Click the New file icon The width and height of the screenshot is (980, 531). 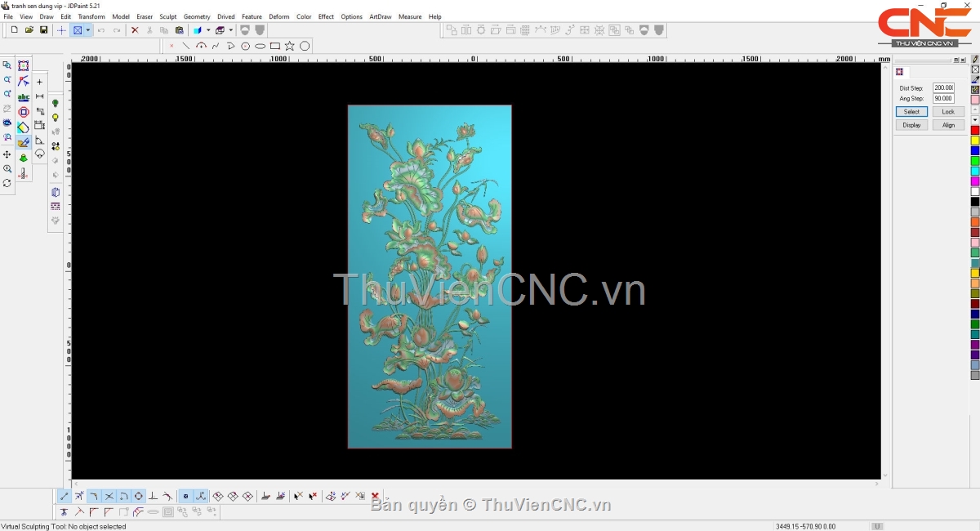15,30
